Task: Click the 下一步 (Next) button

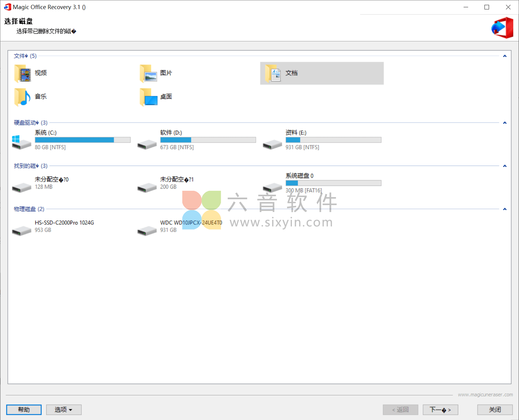Action: coord(441,409)
